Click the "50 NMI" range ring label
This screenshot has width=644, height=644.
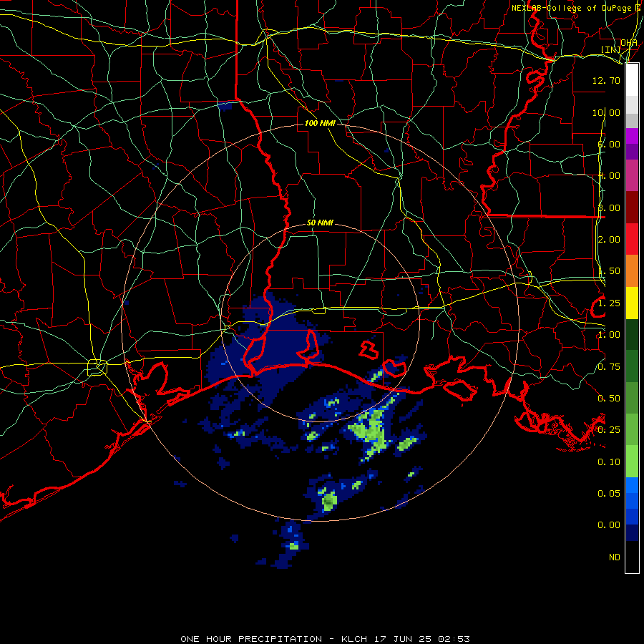[x=320, y=223]
